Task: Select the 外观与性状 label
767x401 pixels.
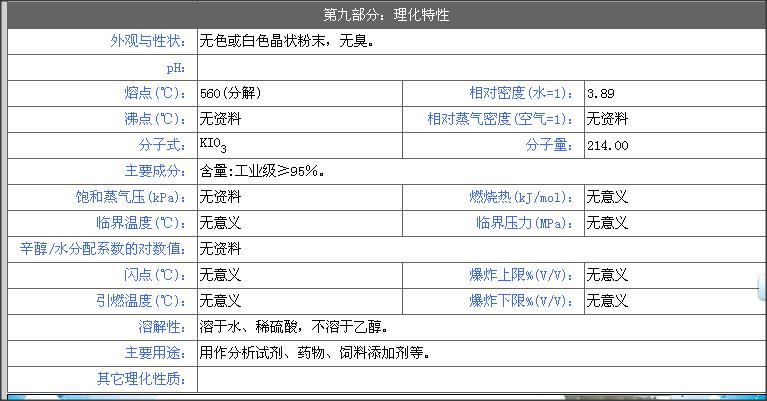Action: click(148, 42)
